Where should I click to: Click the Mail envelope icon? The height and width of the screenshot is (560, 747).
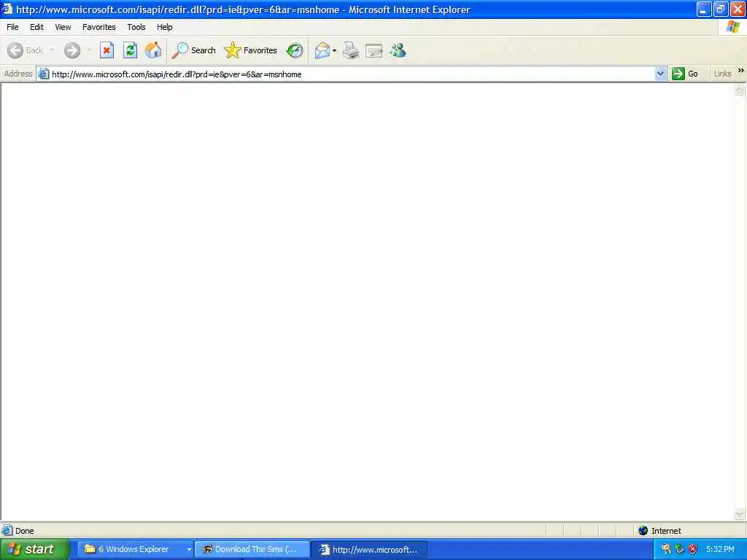coord(322,50)
